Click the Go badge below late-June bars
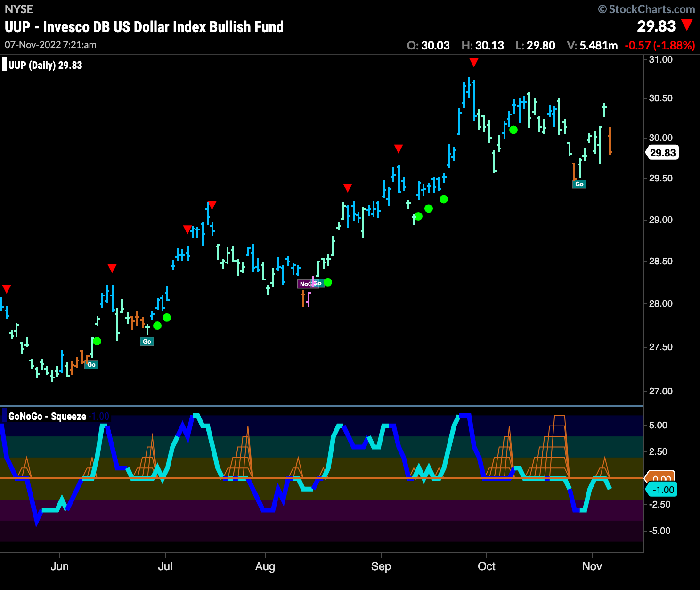The height and width of the screenshot is (590, 700). [x=147, y=342]
